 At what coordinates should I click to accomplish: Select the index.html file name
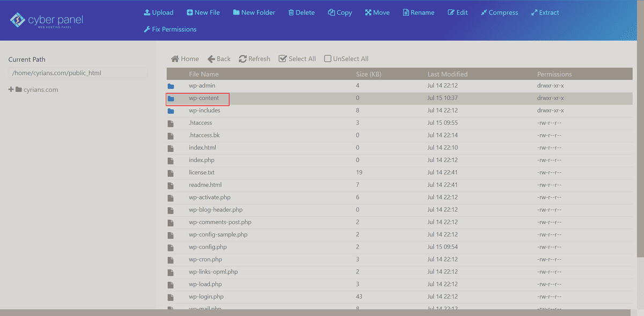tap(202, 148)
